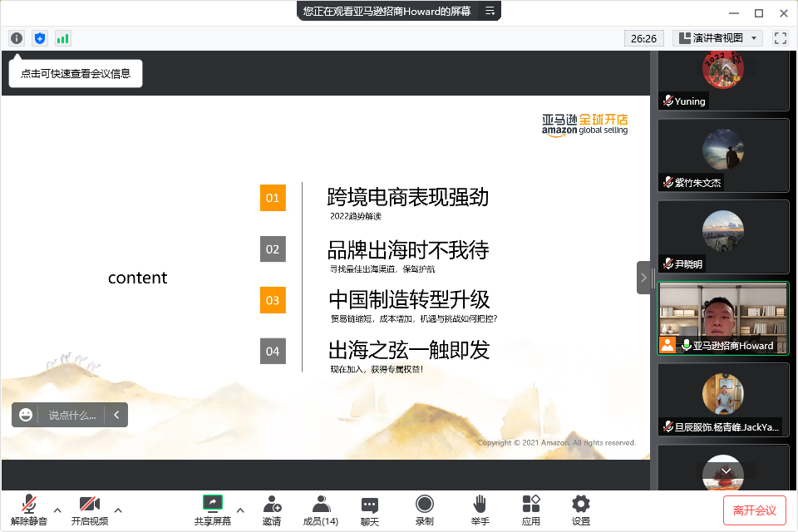Image resolution: width=798 pixels, height=532 pixels.
Task: Open the green network status icon
Action: [63, 38]
